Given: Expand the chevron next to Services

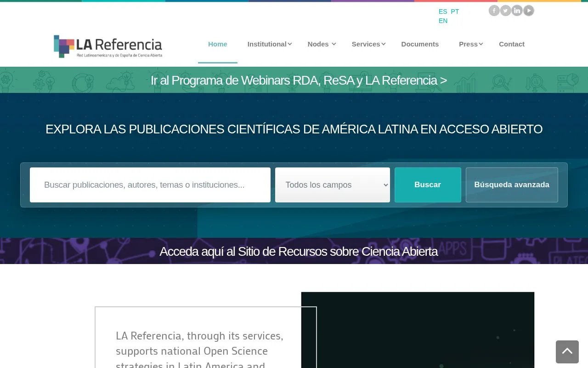Looking at the screenshot, I should (x=384, y=44).
